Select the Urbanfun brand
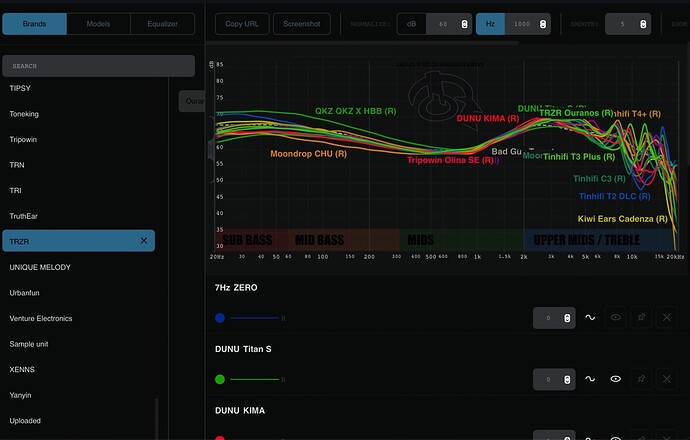The height and width of the screenshot is (440, 690). tap(24, 293)
